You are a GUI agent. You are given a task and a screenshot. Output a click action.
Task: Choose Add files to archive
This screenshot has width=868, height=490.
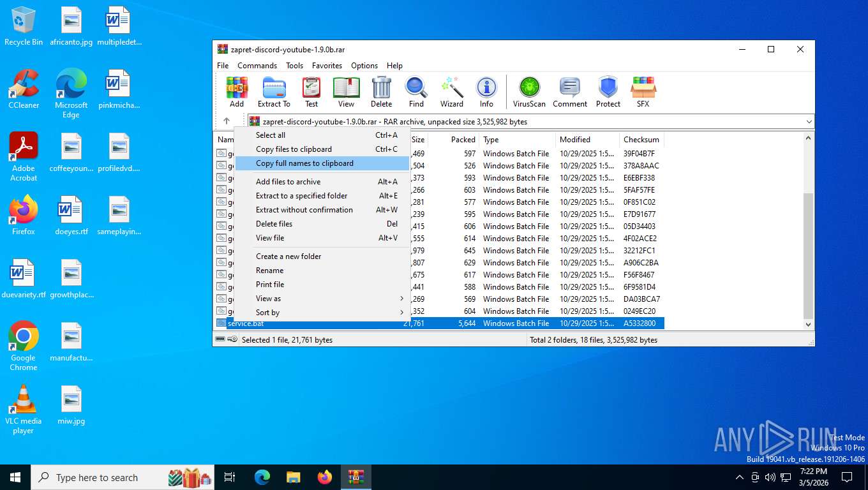click(x=322, y=182)
